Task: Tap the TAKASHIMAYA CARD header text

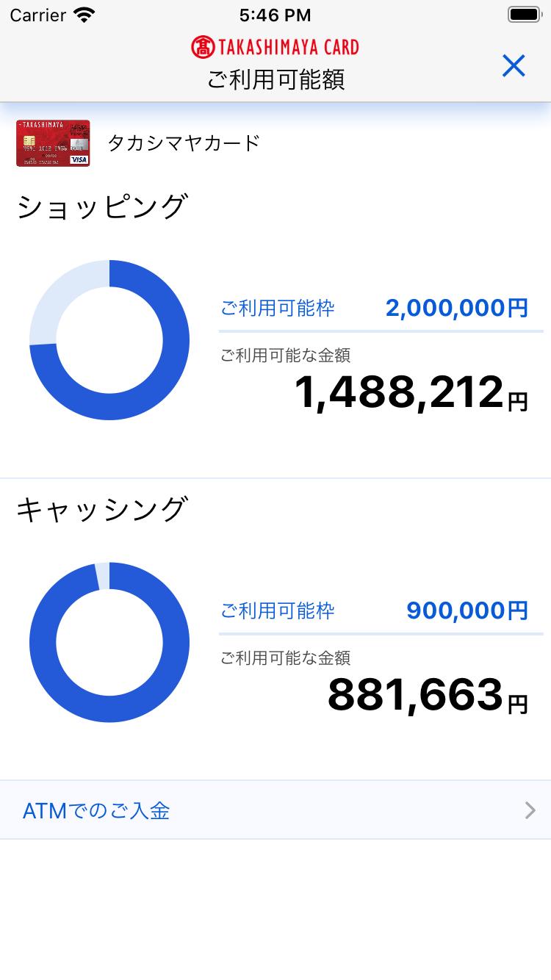Action: (288, 48)
